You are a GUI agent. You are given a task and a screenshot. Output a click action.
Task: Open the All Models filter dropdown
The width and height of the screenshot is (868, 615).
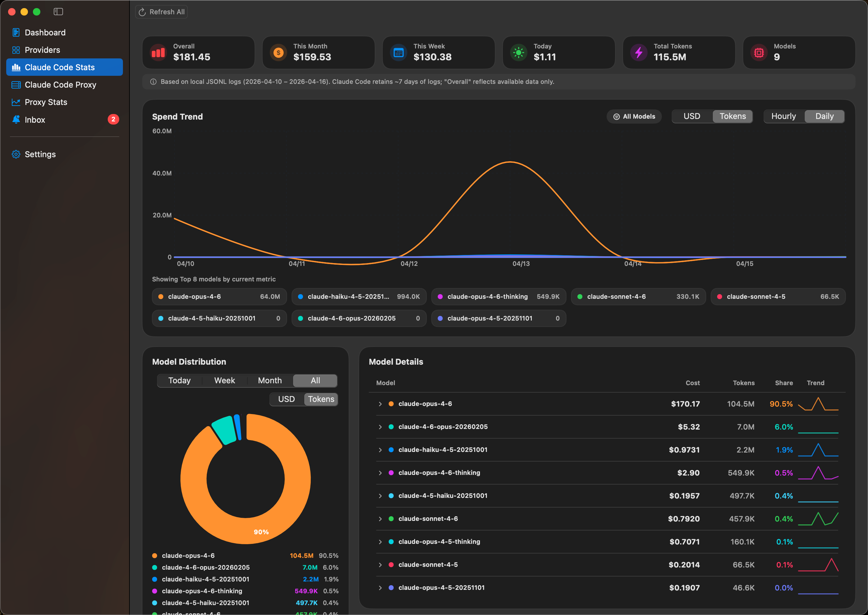tap(634, 116)
